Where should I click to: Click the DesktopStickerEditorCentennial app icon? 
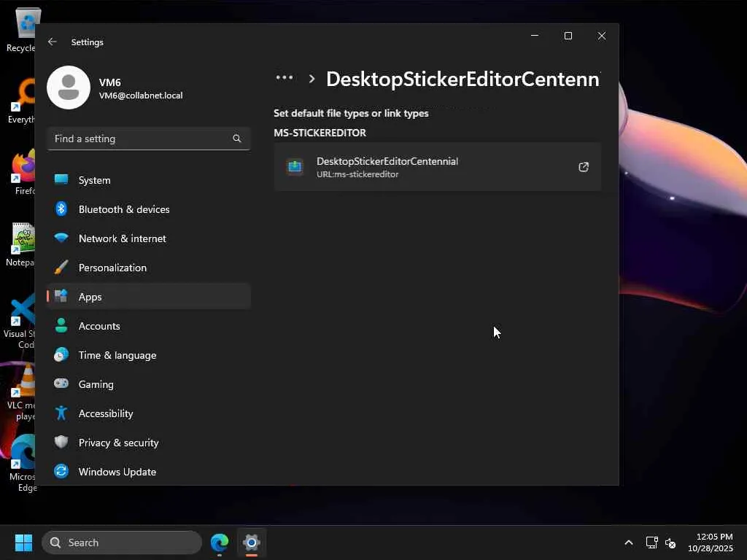(295, 167)
